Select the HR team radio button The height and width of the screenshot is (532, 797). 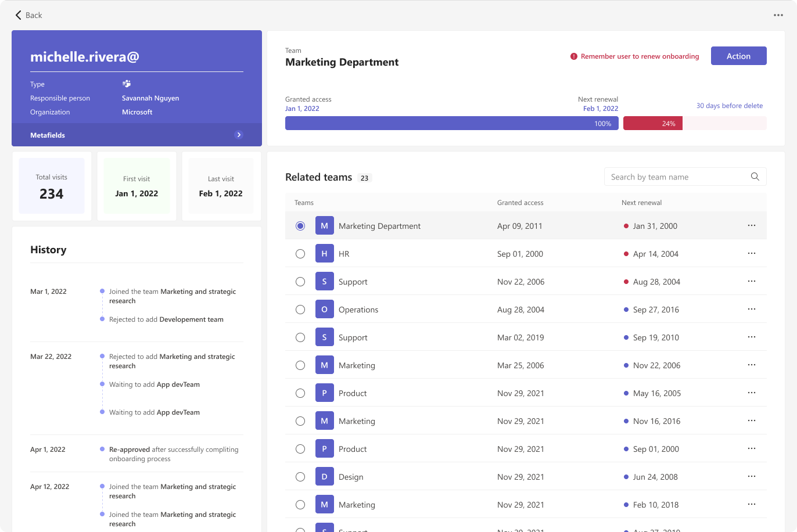coord(300,254)
